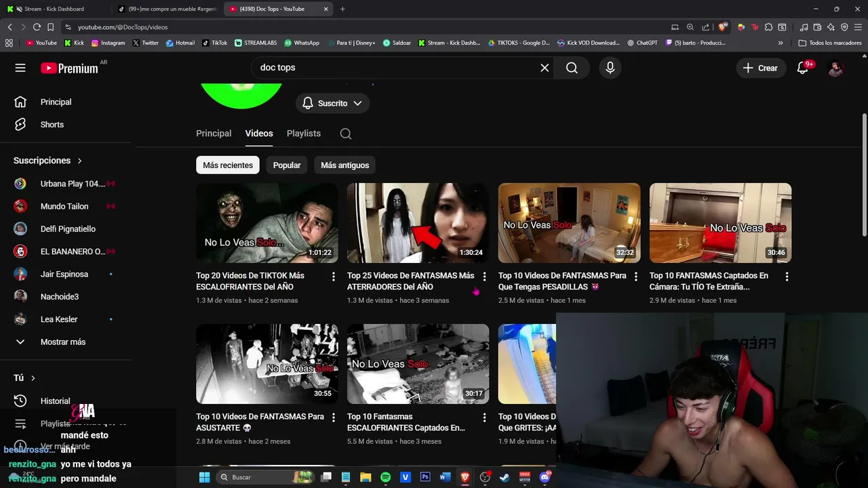
Task: Switch to the channel Videos tab
Action: point(259,134)
